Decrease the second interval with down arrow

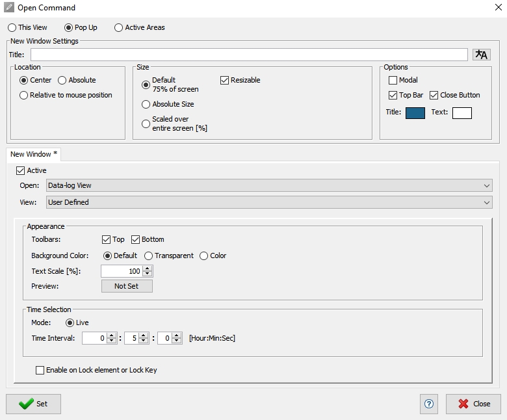click(177, 341)
